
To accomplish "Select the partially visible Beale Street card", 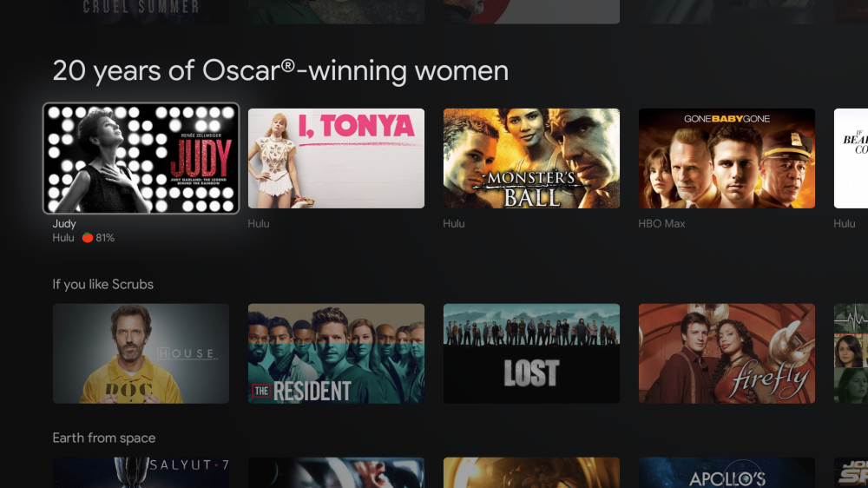I will (851, 158).
